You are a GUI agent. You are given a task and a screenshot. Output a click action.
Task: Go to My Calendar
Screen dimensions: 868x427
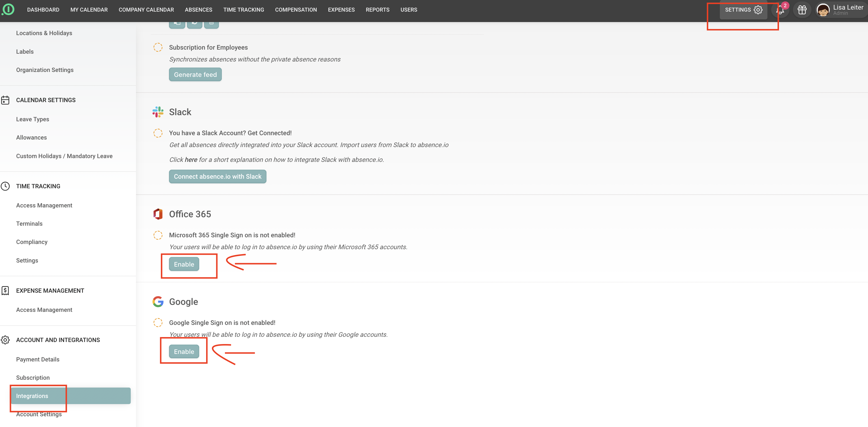click(x=89, y=10)
